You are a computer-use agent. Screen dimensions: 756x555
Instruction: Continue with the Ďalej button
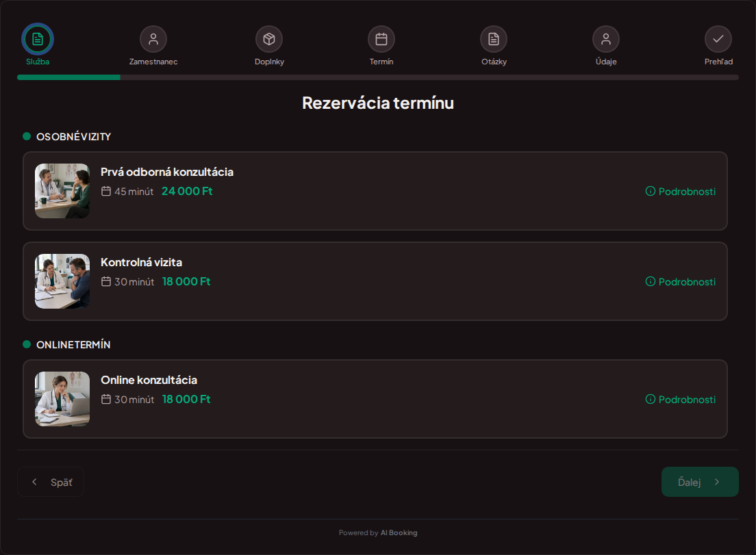tap(700, 482)
